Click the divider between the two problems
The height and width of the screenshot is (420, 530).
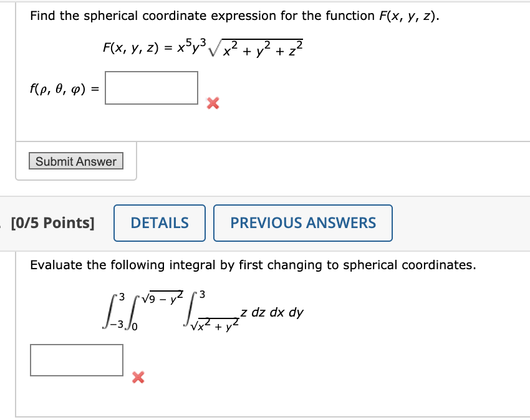tap(265, 193)
